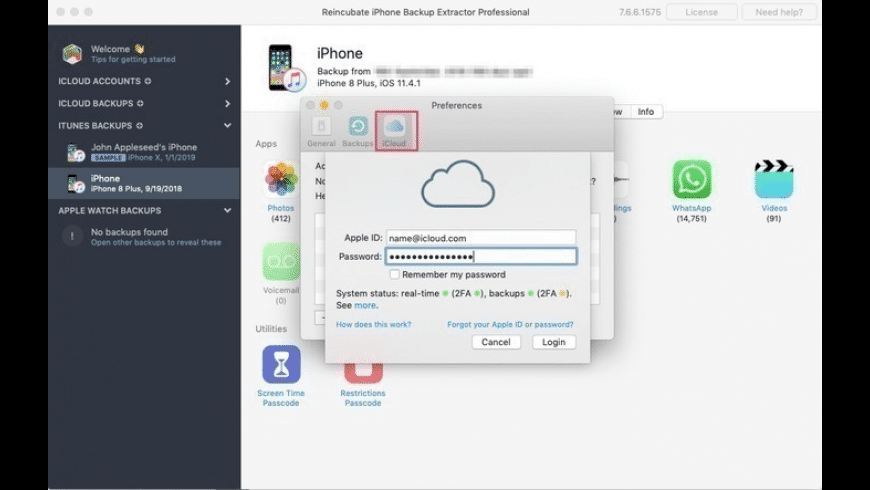The height and width of the screenshot is (490, 870).
Task: Cancel the iCloud login dialog
Action: (496, 342)
